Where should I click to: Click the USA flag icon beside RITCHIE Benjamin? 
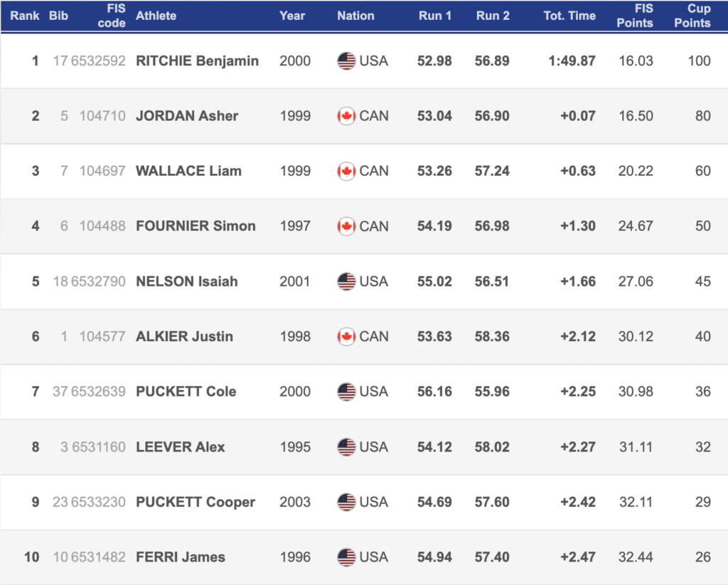(346, 61)
